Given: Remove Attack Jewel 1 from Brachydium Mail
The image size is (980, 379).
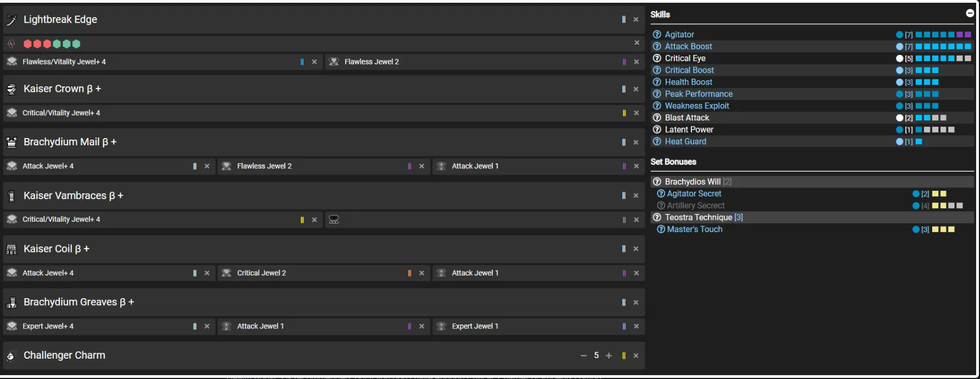Looking at the screenshot, I should click(x=636, y=166).
